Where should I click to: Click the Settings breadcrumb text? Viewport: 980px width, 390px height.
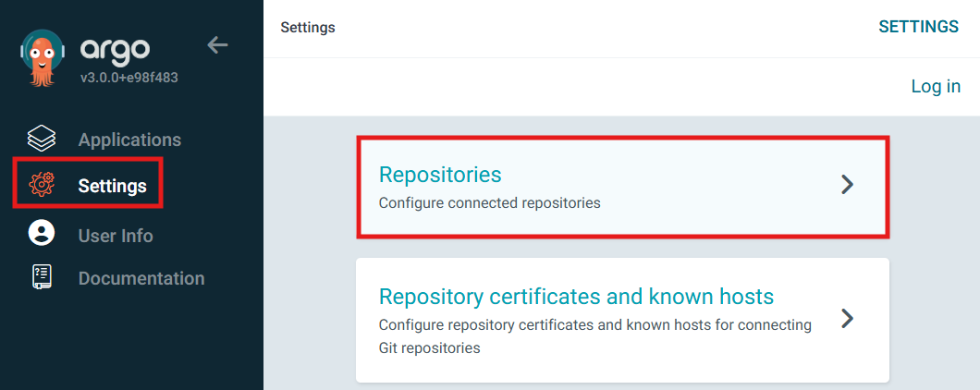click(x=308, y=28)
